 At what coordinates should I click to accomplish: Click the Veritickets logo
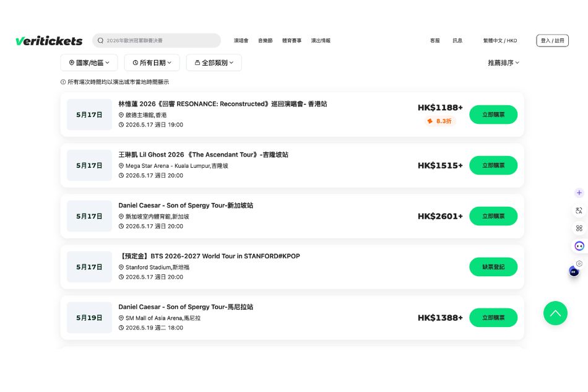coord(49,40)
